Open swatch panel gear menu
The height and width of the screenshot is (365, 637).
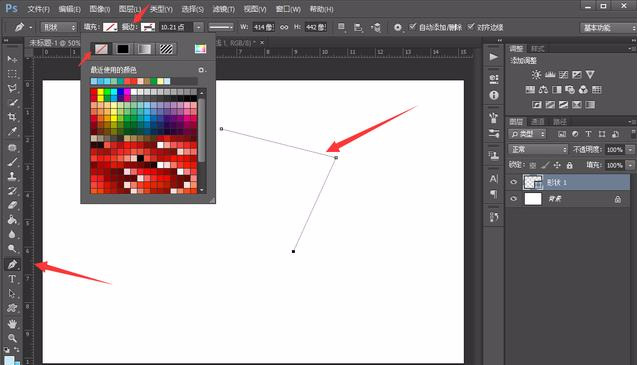click(x=202, y=70)
